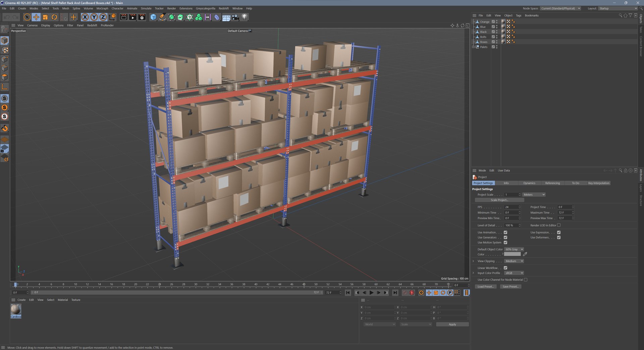Open the Project Scale units dropdown
644x350 pixels.
[x=534, y=195]
